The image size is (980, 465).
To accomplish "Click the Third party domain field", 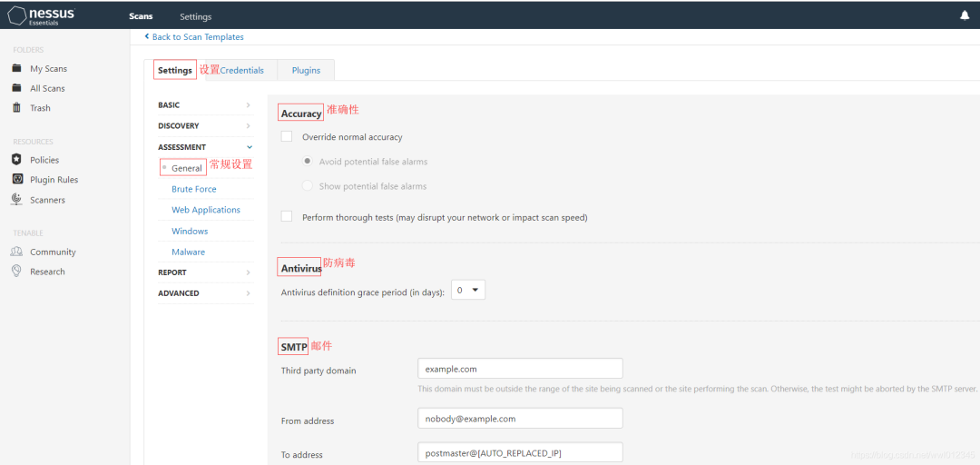I will [520, 369].
